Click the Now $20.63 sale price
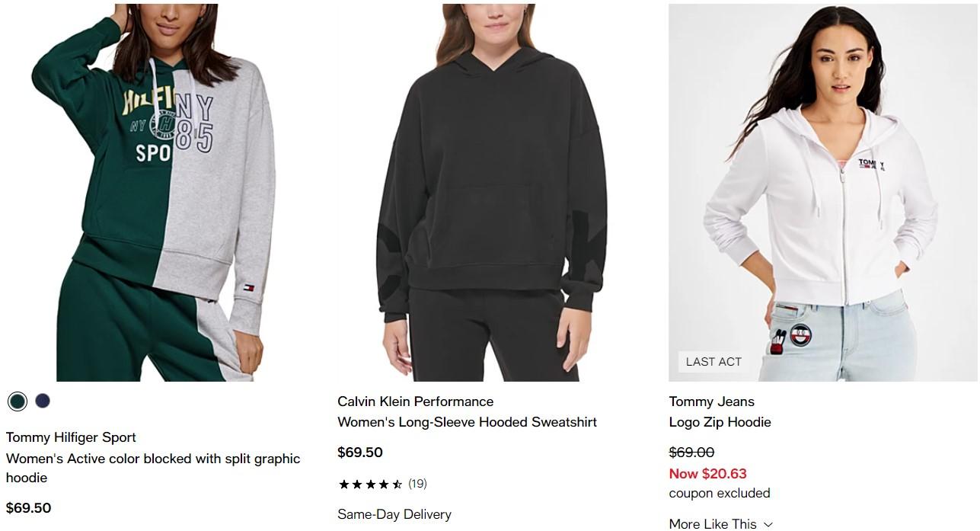Viewport: 980px width, 531px height. [707, 474]
